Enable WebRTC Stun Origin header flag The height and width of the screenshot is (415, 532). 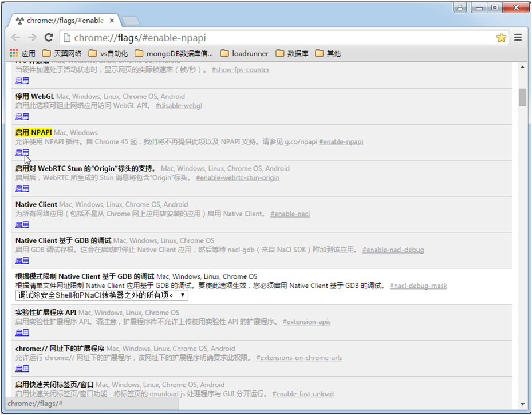coord(22,188)
